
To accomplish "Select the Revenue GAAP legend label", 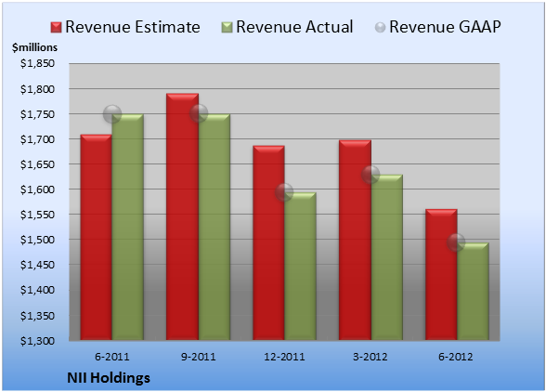I will tap(446, 27).
